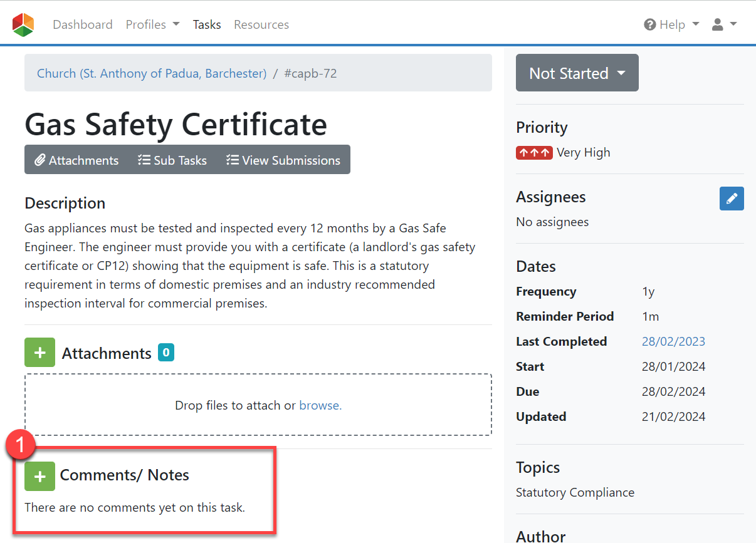Screen dimensions: 756x543
Task: Click the Attachments toolbar button
Action: coord(76,160)
